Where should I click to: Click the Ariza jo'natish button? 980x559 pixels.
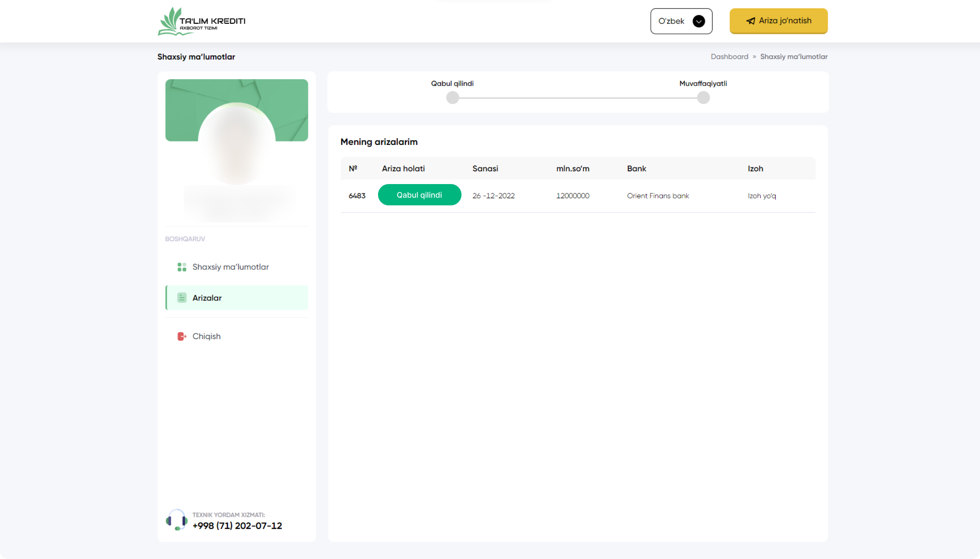point(779,21)
